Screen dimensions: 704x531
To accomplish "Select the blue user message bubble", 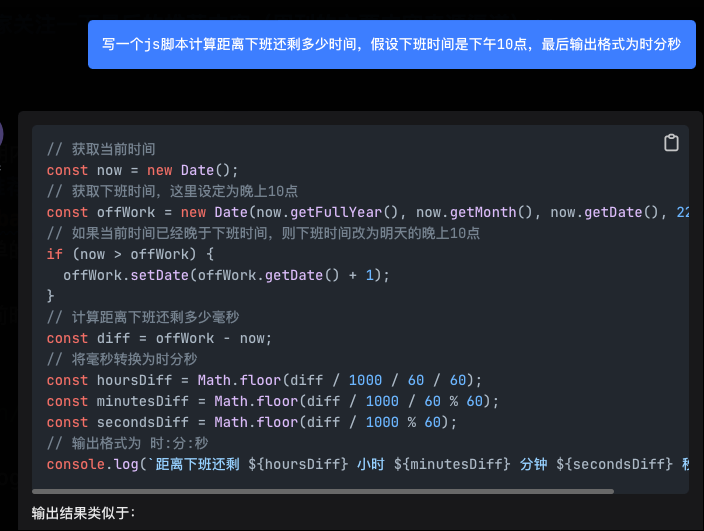I will click(392, 44).
